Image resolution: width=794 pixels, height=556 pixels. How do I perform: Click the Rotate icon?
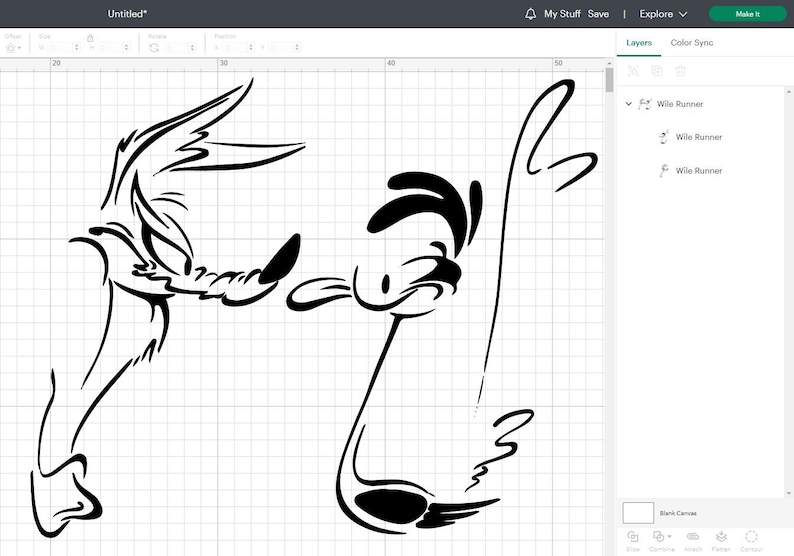coord(154,48)
